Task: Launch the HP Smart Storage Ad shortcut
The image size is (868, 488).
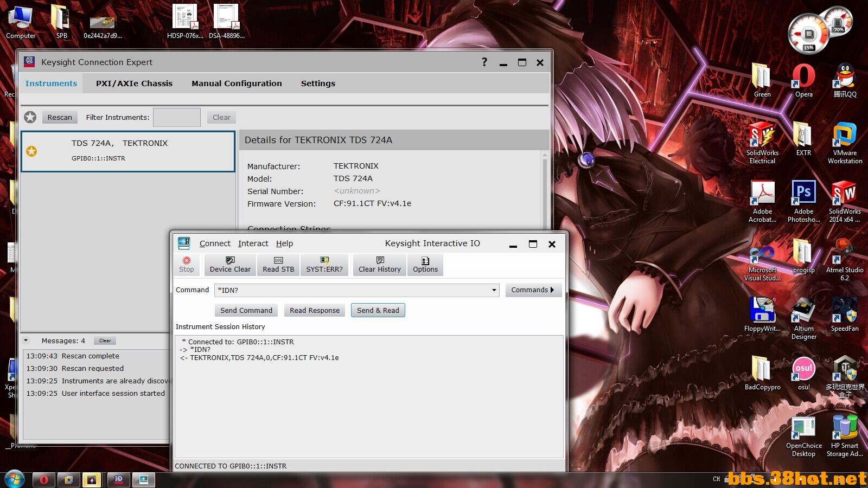Action: [x=845, y=435]
